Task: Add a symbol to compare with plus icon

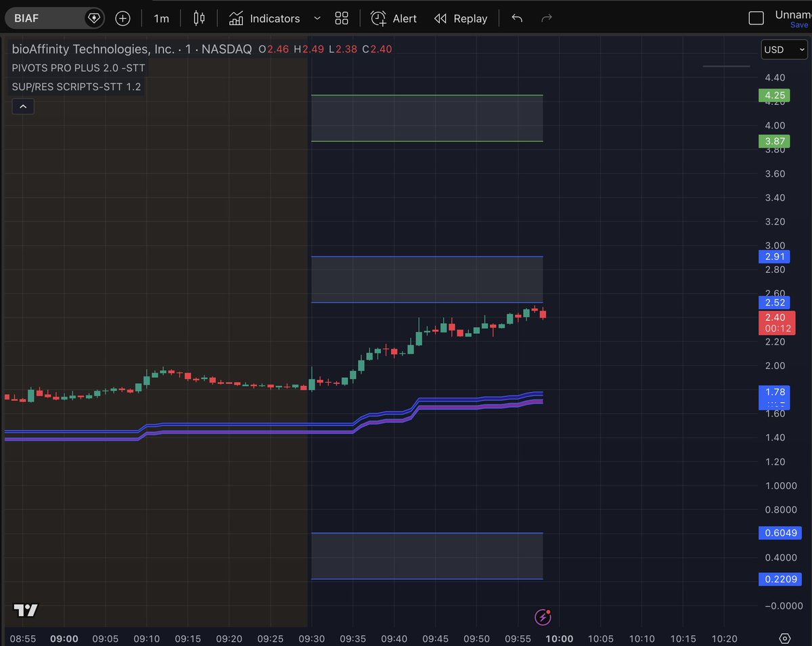Action: (122, 18)
